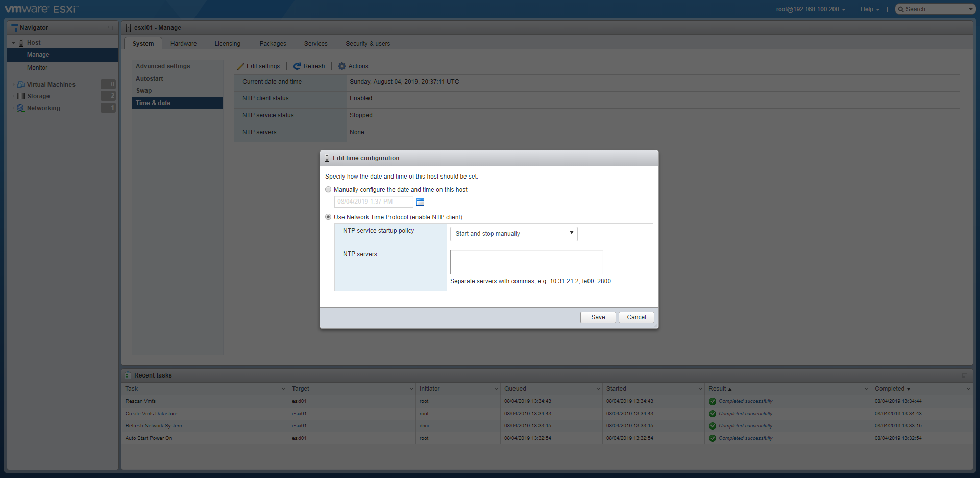
Task: Open NTP service startup policy dropdown
Action: 513,234
